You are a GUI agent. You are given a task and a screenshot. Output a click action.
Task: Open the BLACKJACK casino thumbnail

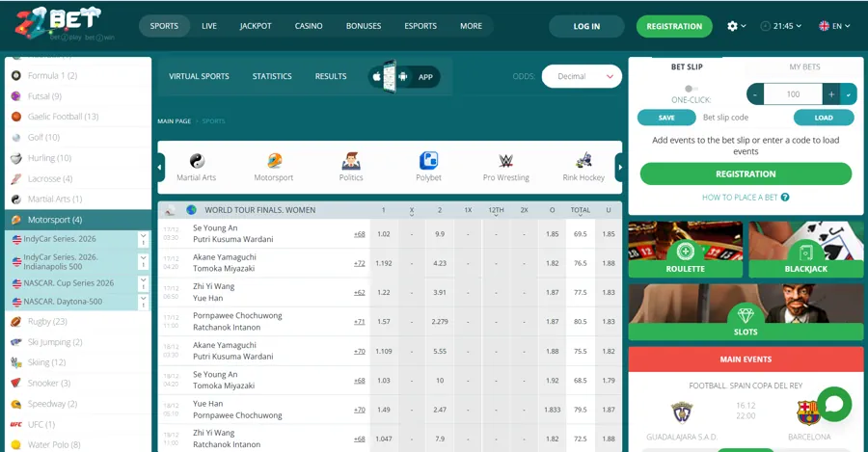(x=806, y=250)
